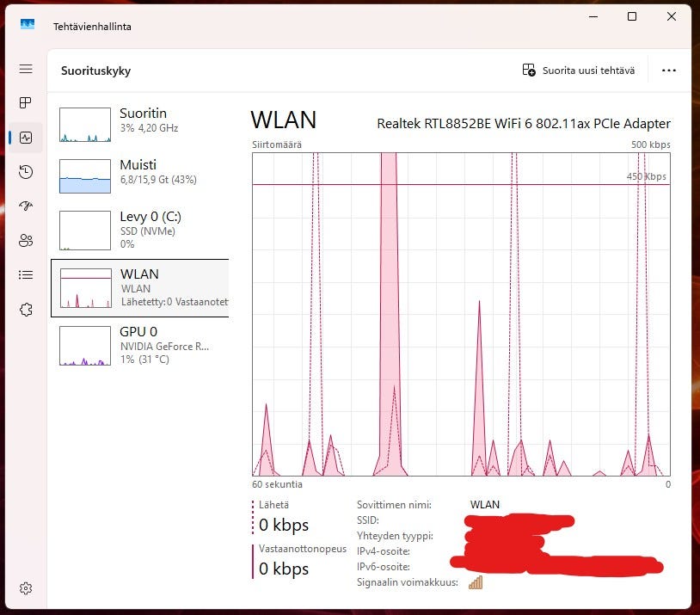Minimize the Task Manager window
The image size is (700, 615).
pos(593,16)
